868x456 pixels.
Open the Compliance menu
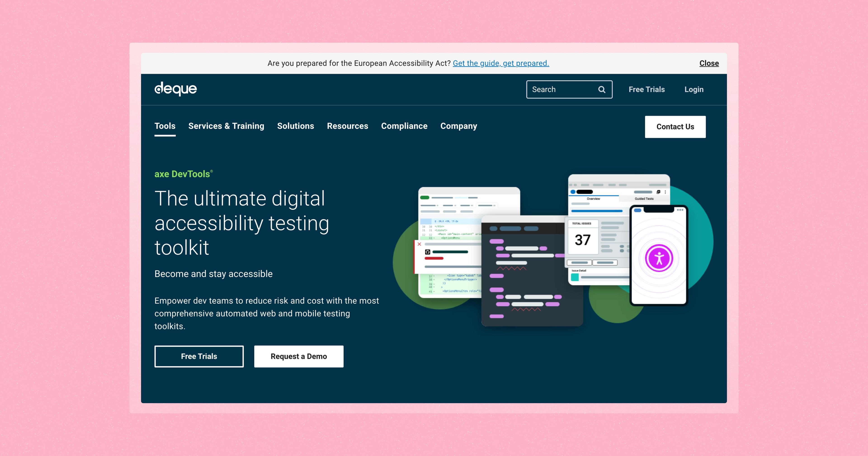point(404,126)
